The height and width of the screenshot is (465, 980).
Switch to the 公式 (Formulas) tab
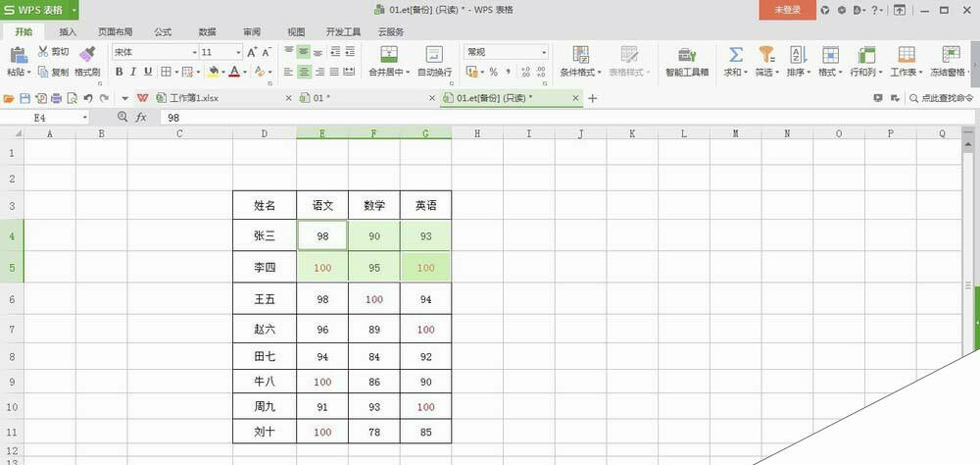(x=163, y=32)
